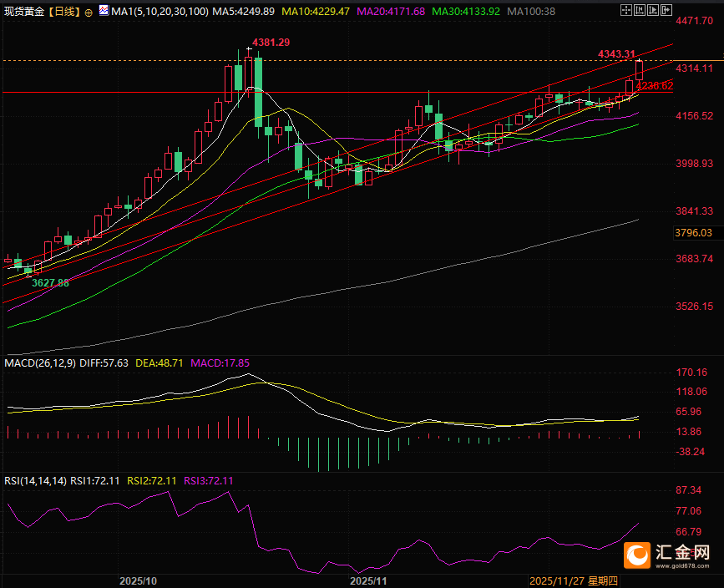Image resolution: width=724 pixels, height=588 pixels.
Task: Click the MA5:4249.89 value label
Action: 243,12
